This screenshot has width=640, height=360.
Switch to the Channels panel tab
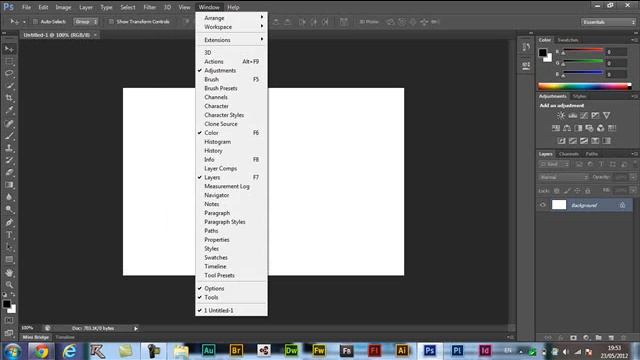[569, 154]
